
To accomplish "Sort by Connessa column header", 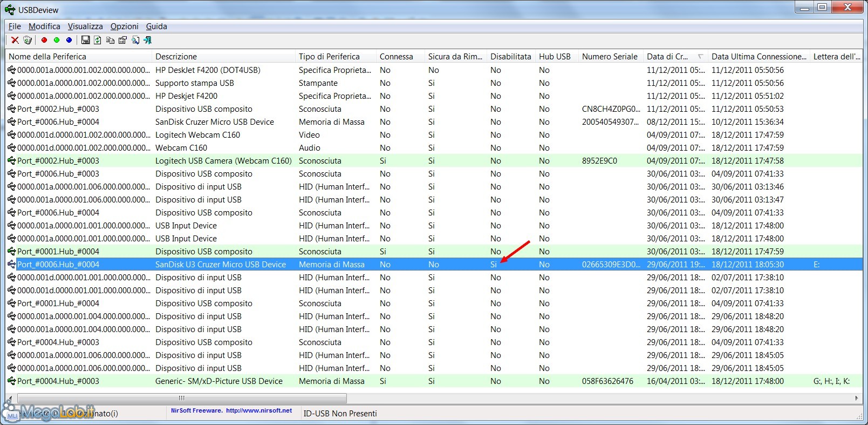I will click(x=400, y=56).
